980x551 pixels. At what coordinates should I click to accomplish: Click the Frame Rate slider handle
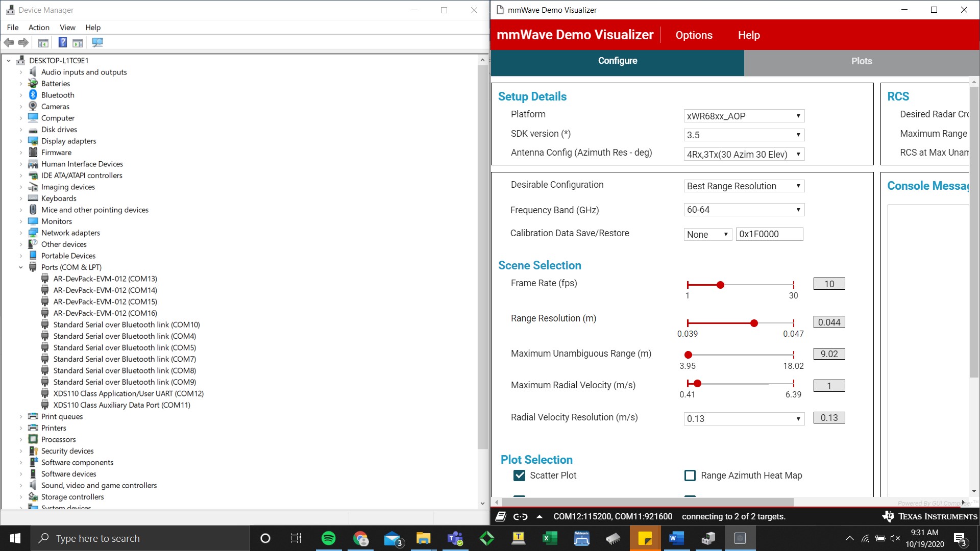pos(720,285)
